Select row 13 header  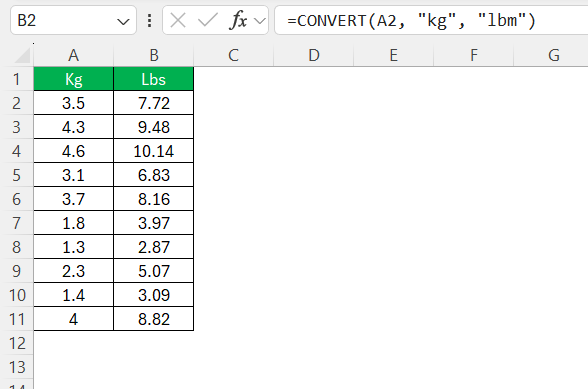tap(16, 367)
